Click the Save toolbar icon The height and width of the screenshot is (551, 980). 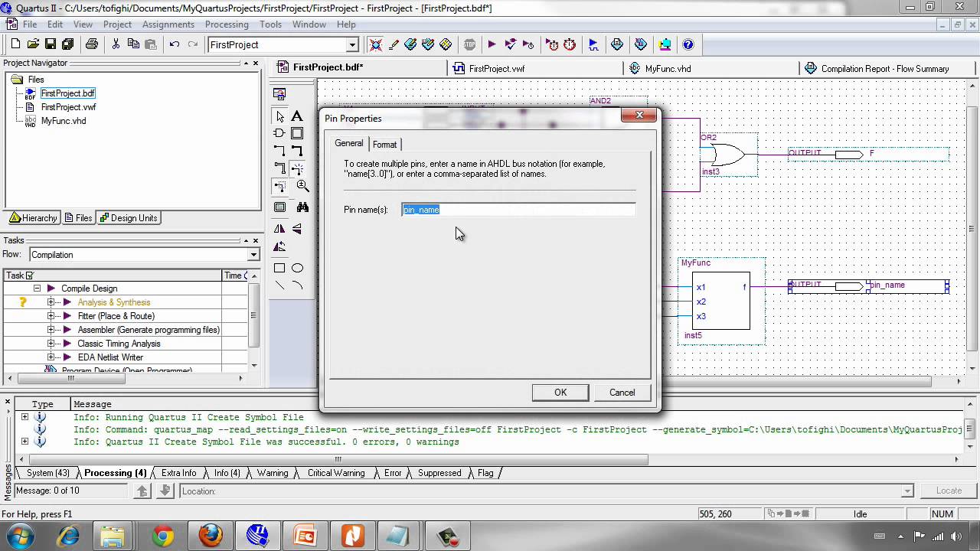[x=50, y=44]
